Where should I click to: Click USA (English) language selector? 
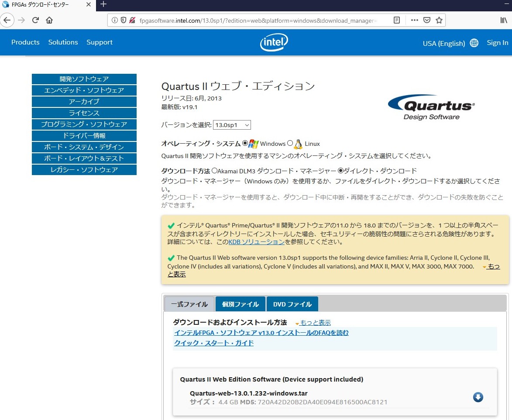(444, 43)
